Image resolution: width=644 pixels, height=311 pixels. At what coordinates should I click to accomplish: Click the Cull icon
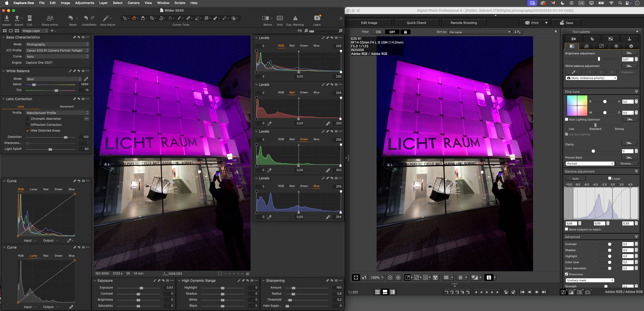tap(29, 18)
